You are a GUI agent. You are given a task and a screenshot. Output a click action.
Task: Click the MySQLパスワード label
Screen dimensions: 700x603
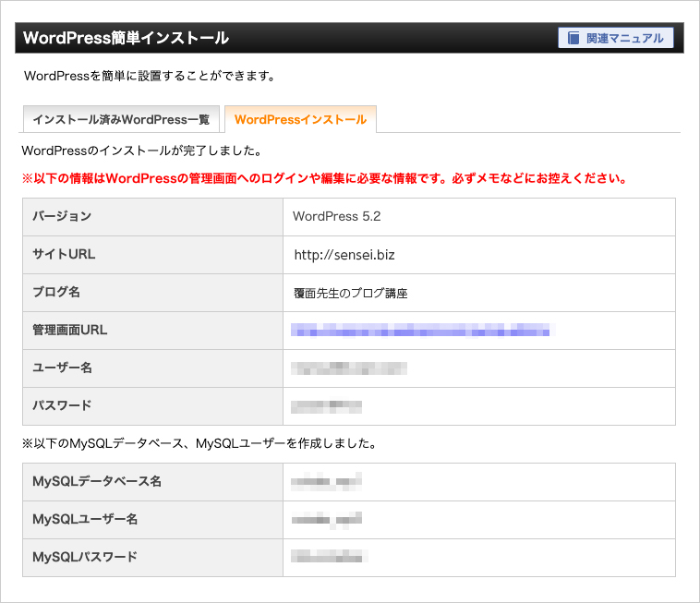(x=85, y=557)
